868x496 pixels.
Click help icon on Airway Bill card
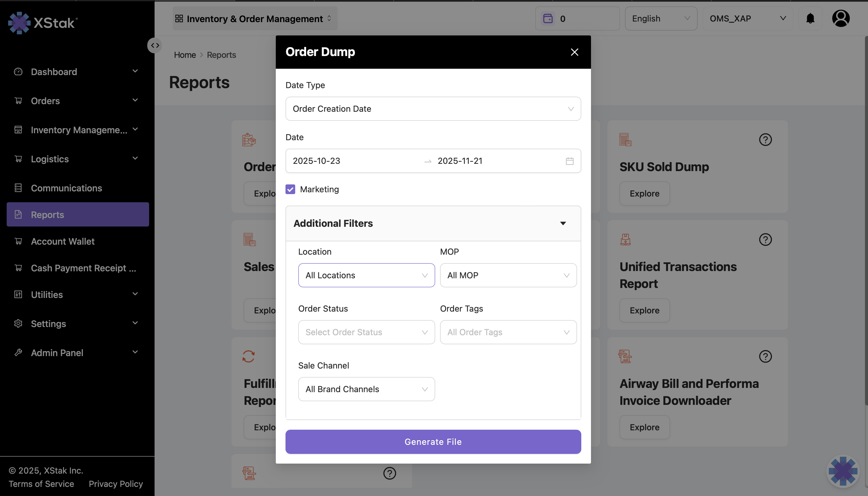(x=765, y=356)
